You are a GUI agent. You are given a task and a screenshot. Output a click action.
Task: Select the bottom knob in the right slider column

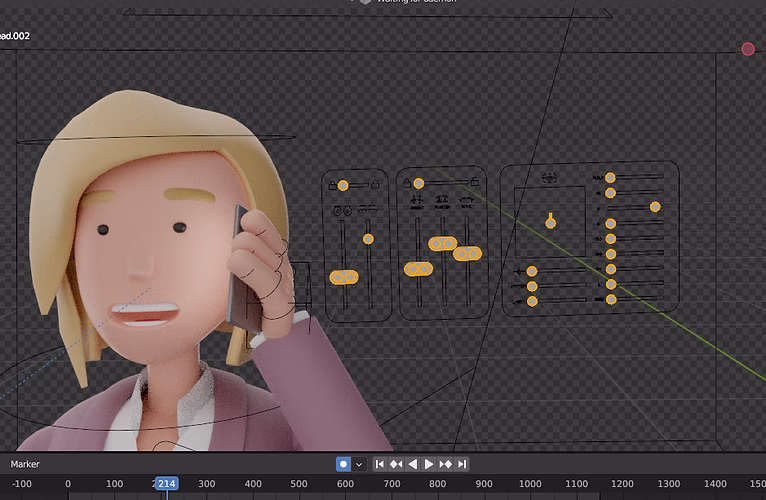click(611, 300)
